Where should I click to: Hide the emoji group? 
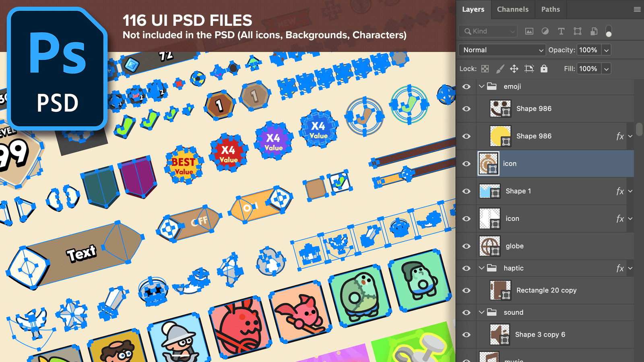coord(466,86)
